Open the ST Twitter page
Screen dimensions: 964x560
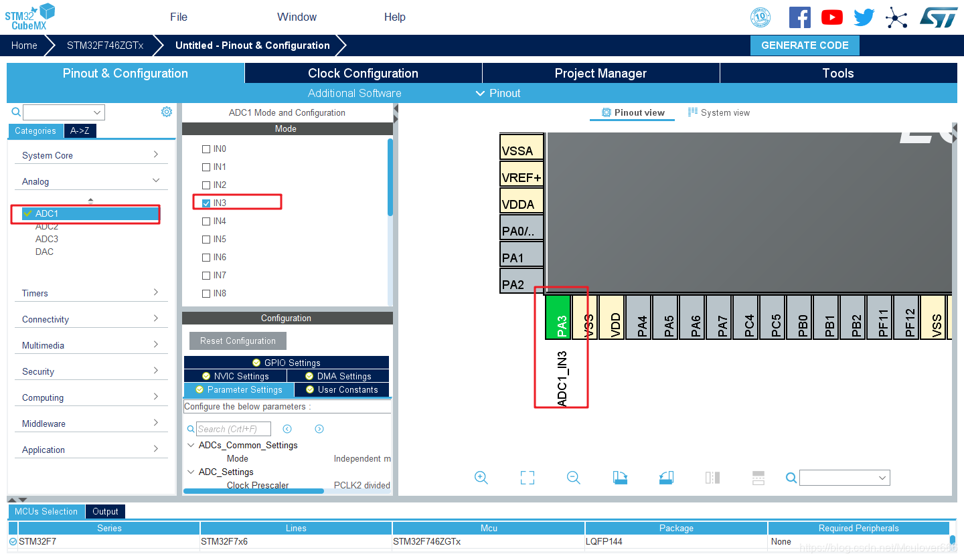pyautogui.click(x=864, y=17)
